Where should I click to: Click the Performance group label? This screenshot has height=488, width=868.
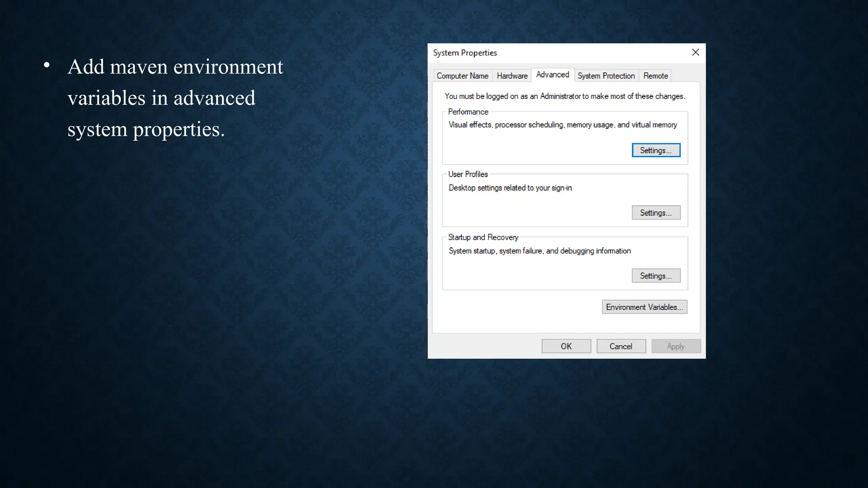pos(468,112)
